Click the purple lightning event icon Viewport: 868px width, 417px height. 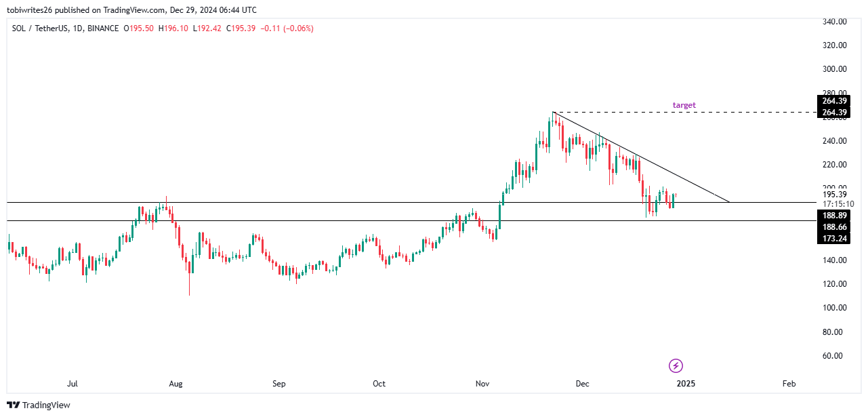(x=676, y=366)
